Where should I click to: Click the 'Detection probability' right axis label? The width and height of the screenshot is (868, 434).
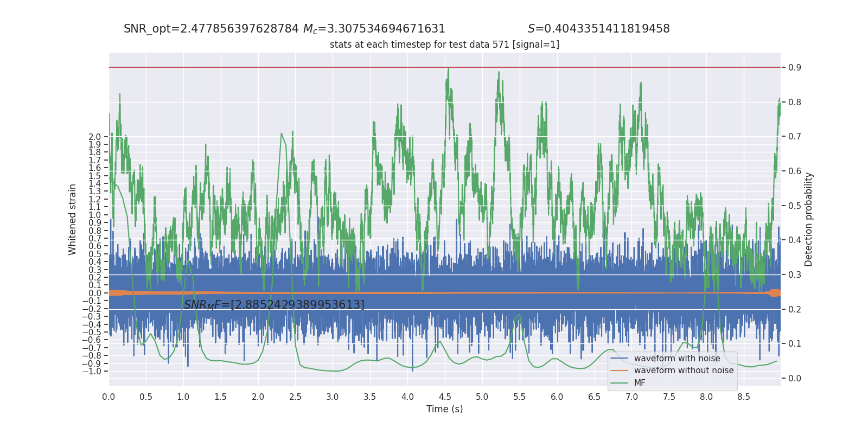point(808,219)
